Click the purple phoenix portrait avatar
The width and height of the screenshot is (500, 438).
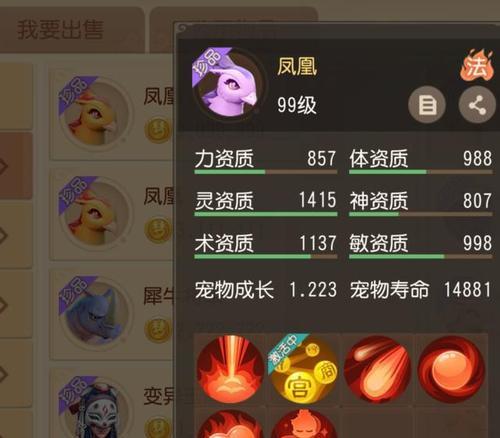[227, 83]
